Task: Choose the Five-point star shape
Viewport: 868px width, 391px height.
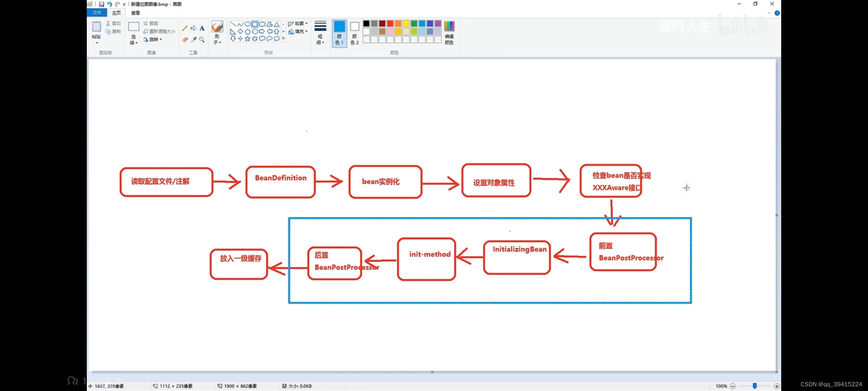Action: coord(247,38)
